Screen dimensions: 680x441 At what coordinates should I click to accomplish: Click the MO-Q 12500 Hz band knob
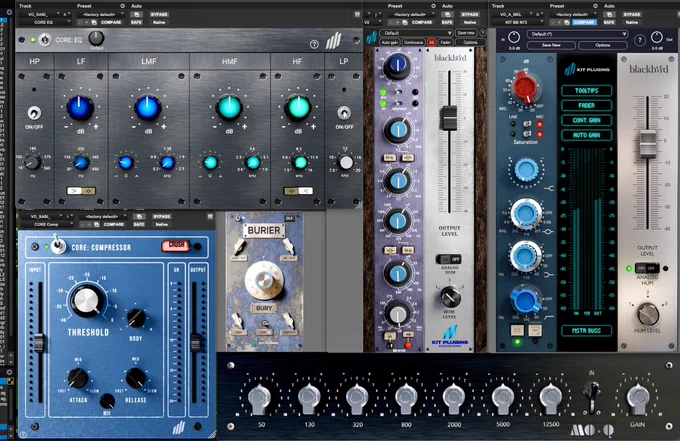coord(551,397)
